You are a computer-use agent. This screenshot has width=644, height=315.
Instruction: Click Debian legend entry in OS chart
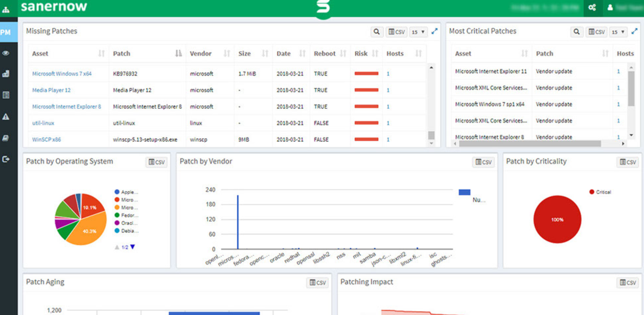click(126, 231)
